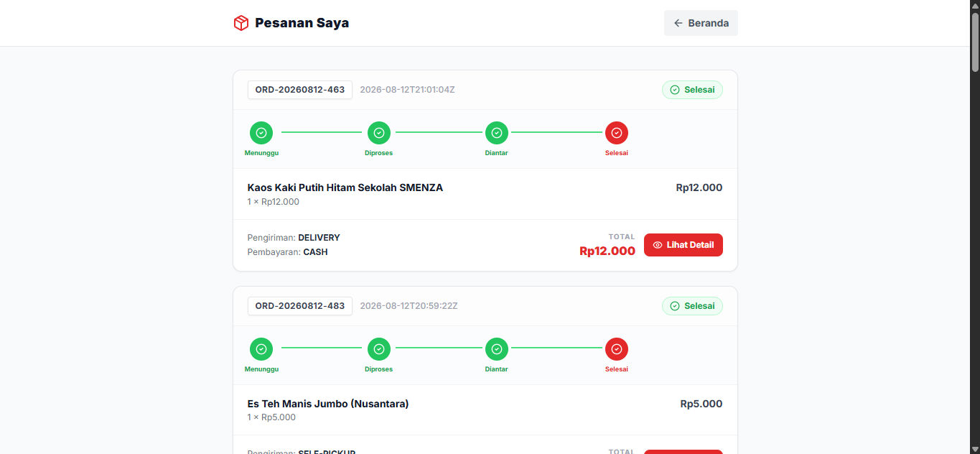Click the Pesanan Saya page title
Screen dimensions: 980x454
302,23
